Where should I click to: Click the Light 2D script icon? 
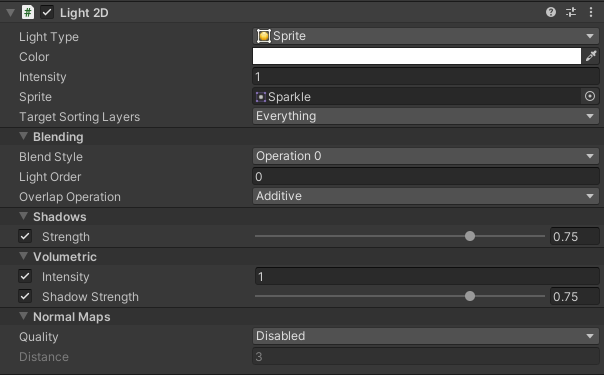(27, 12)
